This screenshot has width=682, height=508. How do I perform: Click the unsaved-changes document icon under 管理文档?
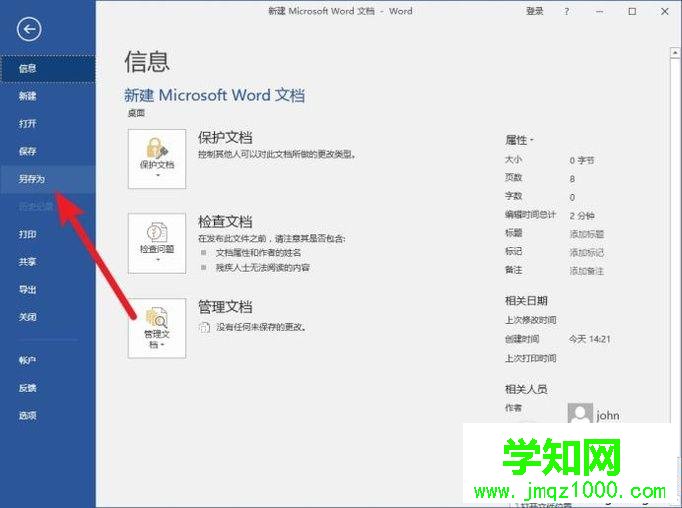click(204, 327)
